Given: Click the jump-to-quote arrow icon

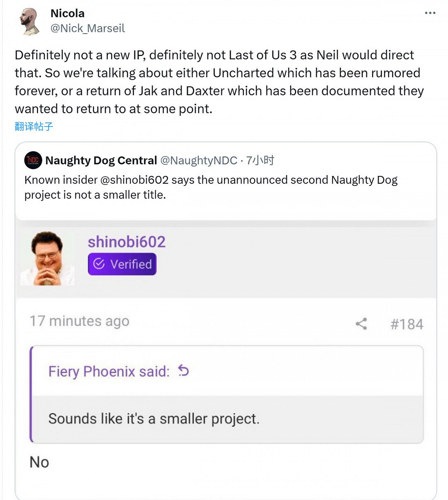Looking at the screenshot, I should (x=183, y=371).
